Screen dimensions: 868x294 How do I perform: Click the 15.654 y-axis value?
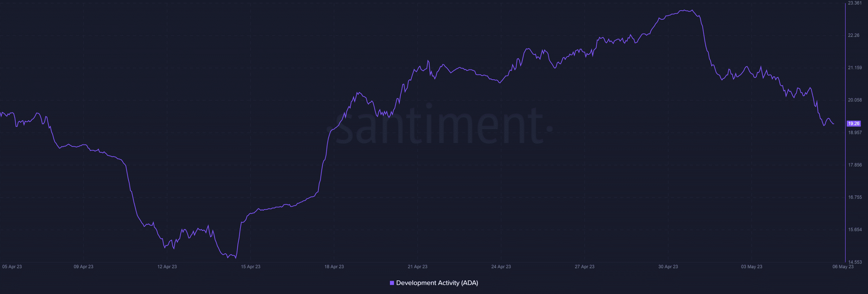tap(855, 230)
